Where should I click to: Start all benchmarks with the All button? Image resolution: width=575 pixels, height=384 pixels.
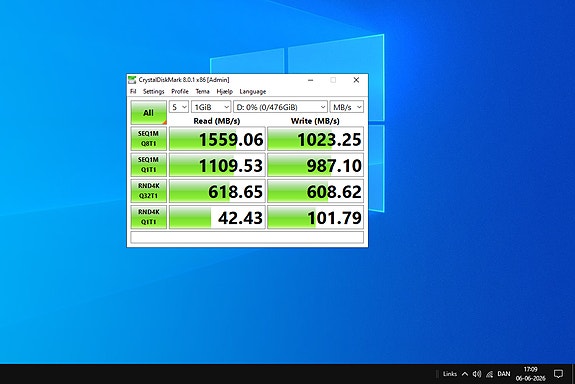coord(149,113)
